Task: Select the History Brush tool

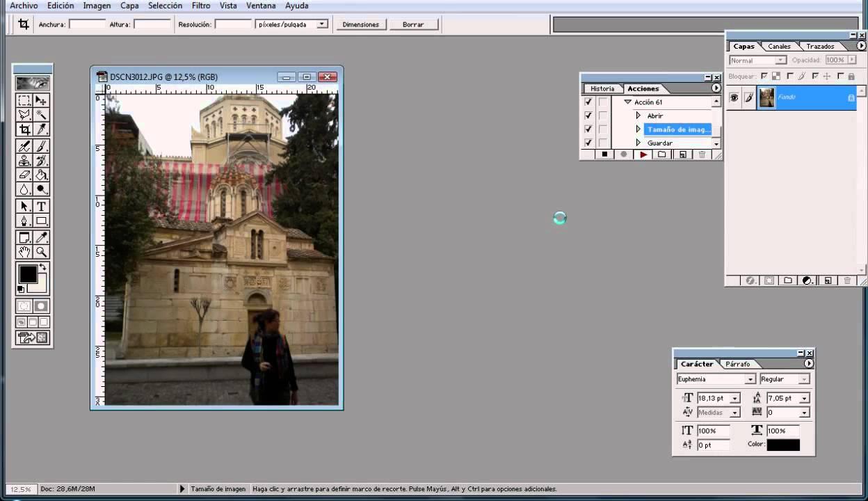Action: click(x=41, y=161)
